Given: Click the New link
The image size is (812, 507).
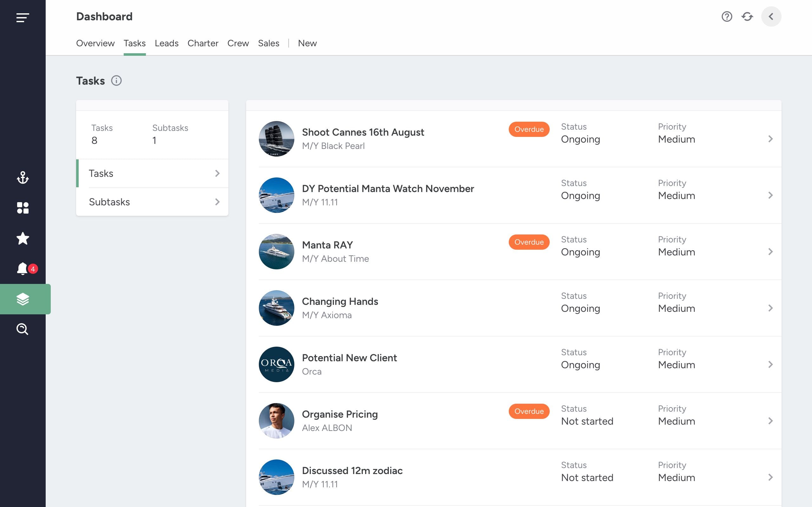Looking at the screenshot, I should 307,43.
